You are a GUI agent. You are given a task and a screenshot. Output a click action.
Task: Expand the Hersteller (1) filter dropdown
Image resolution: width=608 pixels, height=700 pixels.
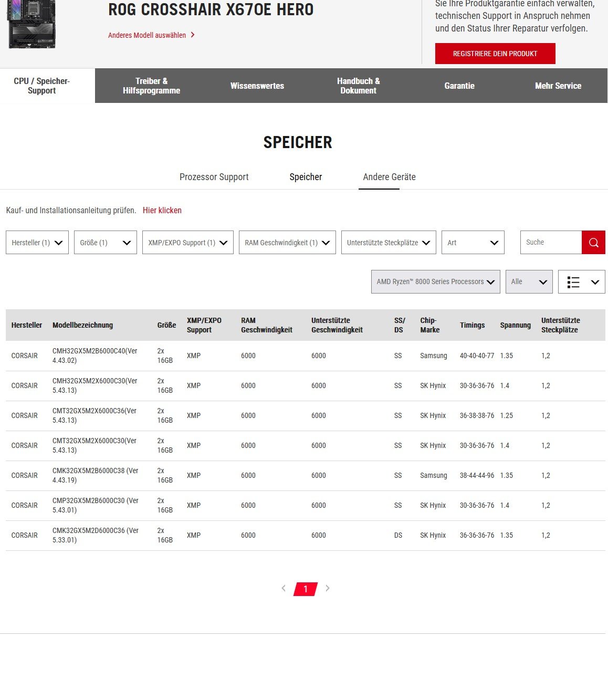37,243
